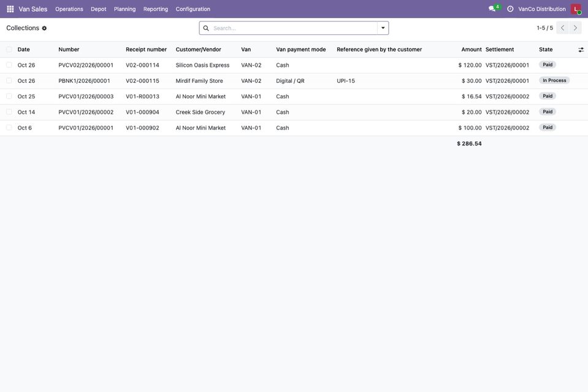Click receipt number V01-000902
Image resolution: width=588 pixels, height=392 pixels.
(x=142, y=128)
